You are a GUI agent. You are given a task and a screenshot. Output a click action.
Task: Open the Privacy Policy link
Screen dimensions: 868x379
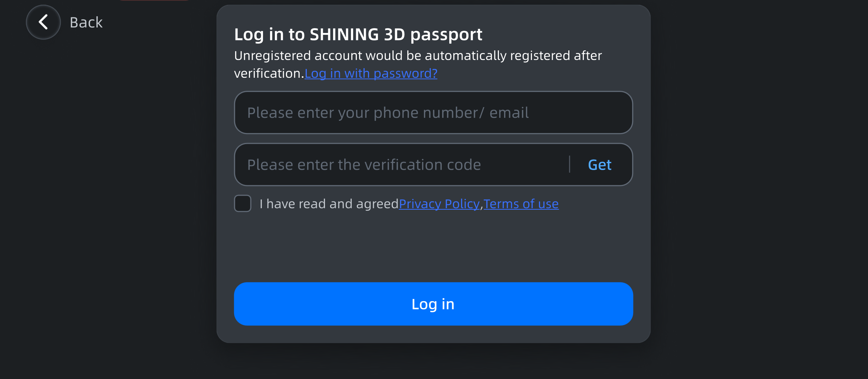[439, 204]
